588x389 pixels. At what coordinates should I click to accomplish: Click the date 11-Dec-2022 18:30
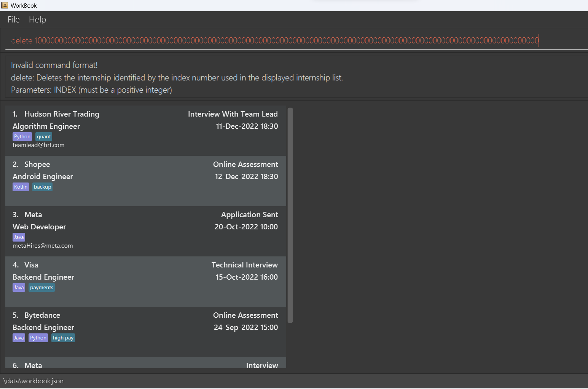coord(247,126)
